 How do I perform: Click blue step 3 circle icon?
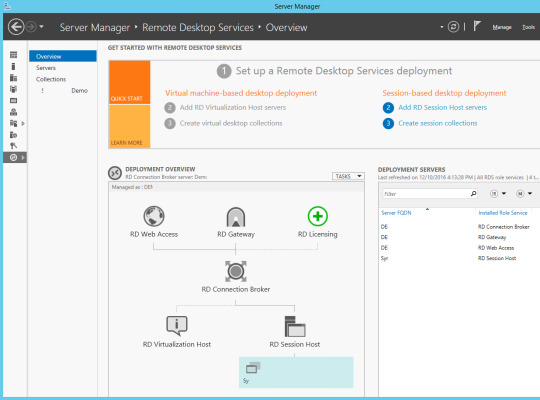tap(388, 123)
